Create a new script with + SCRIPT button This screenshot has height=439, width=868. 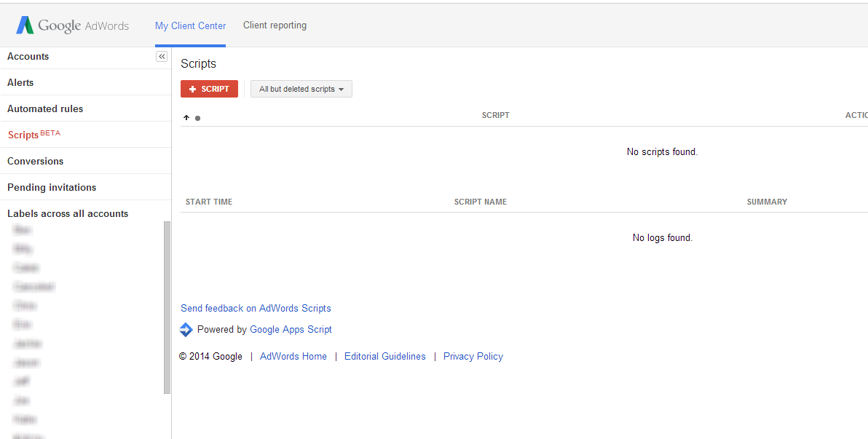[209, 89]
